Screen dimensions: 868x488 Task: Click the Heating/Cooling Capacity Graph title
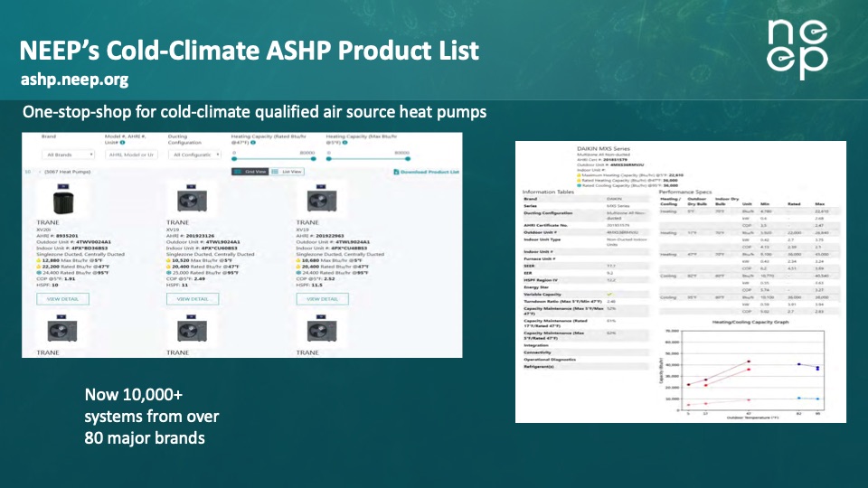[x=750, y=322]
